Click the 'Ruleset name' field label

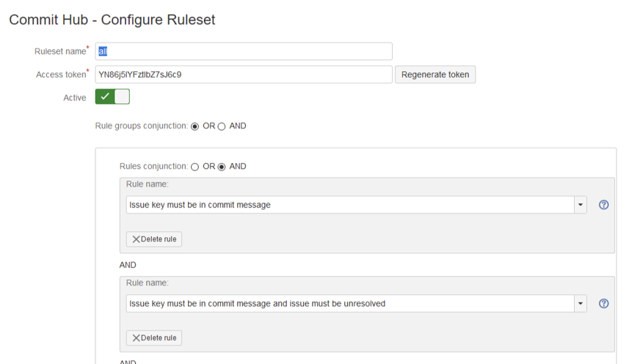pos(60,51)
